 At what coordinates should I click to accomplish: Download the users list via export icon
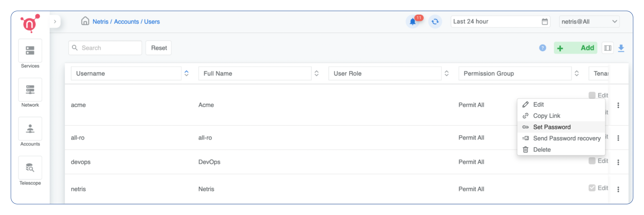coord(622,48)
